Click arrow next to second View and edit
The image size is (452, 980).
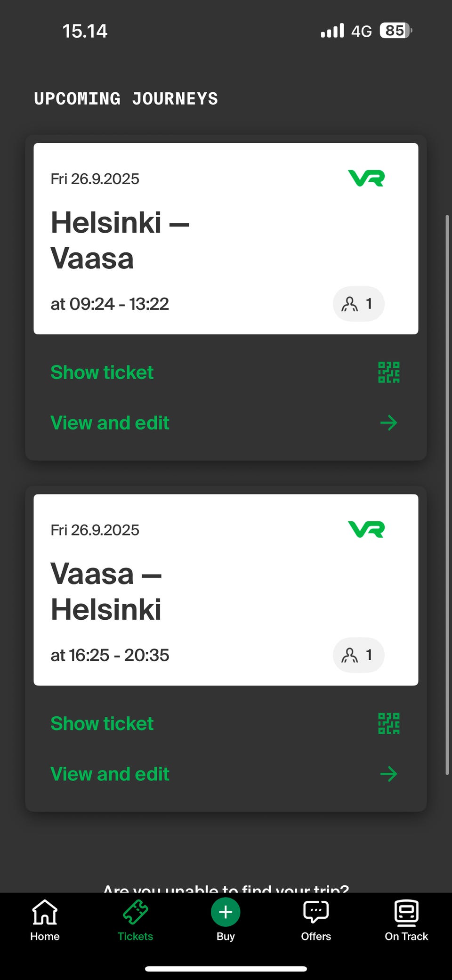(388, 774)
